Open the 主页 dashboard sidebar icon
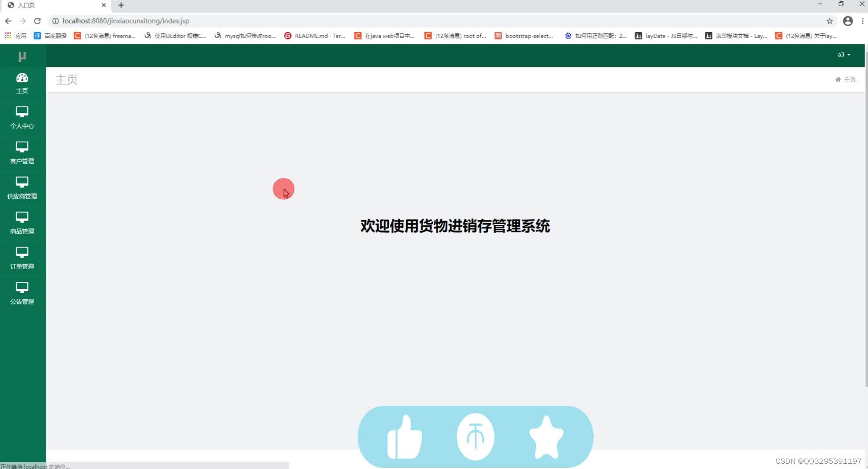 coord(22,83)
